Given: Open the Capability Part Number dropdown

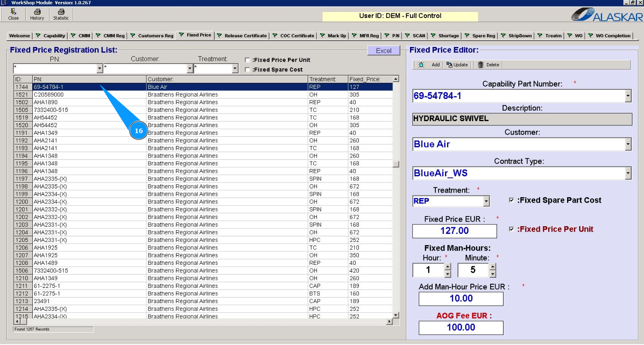Looking at the screenshot, I should coord(628,96).
